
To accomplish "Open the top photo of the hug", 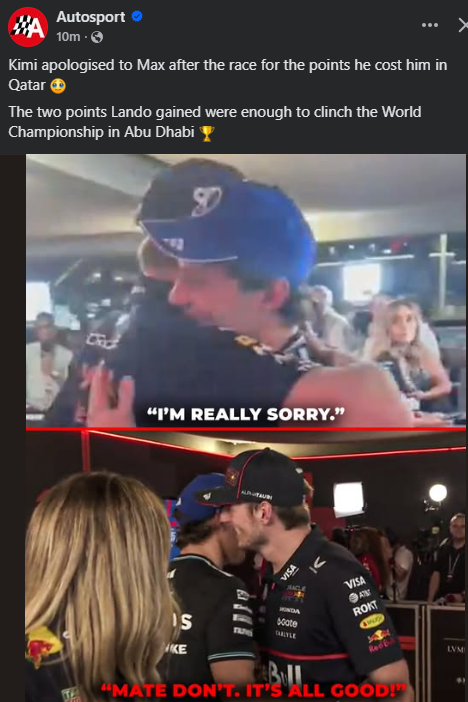I will pyautogui.click(x=245, y=291).
